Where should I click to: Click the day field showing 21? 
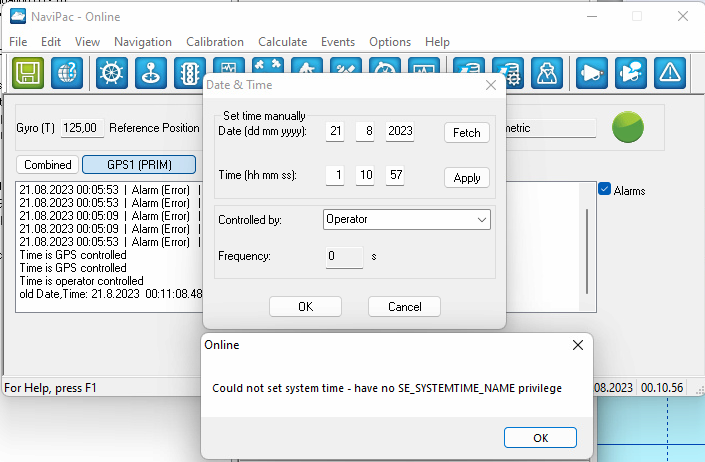[x=335, y=131]
